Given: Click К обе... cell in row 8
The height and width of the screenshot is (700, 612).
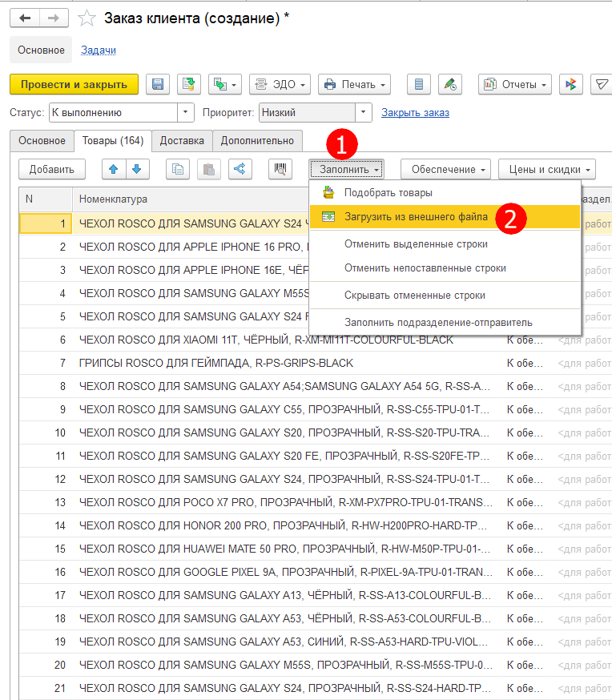Looking at the screenshot, I should (525, 386).
